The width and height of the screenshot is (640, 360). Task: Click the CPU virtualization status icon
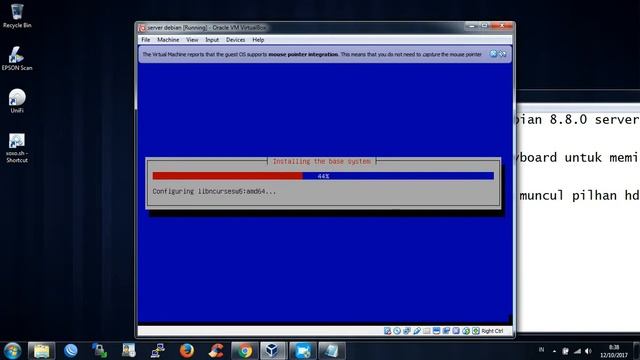point(456,331)
